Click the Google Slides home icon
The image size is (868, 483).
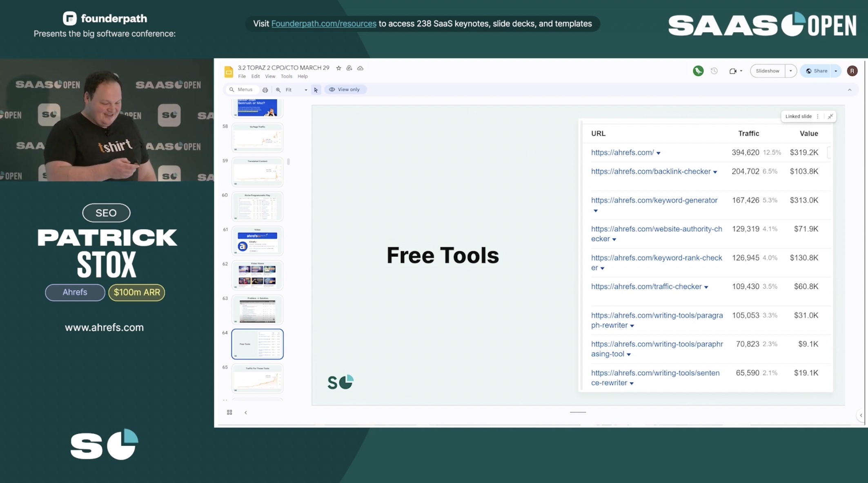pos(229,72)
